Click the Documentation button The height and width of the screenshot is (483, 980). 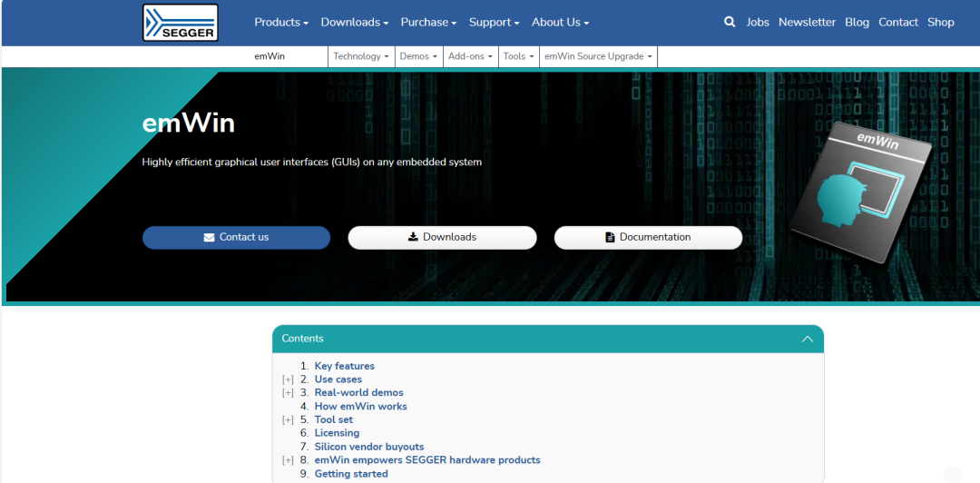click(x=648, y=238)
